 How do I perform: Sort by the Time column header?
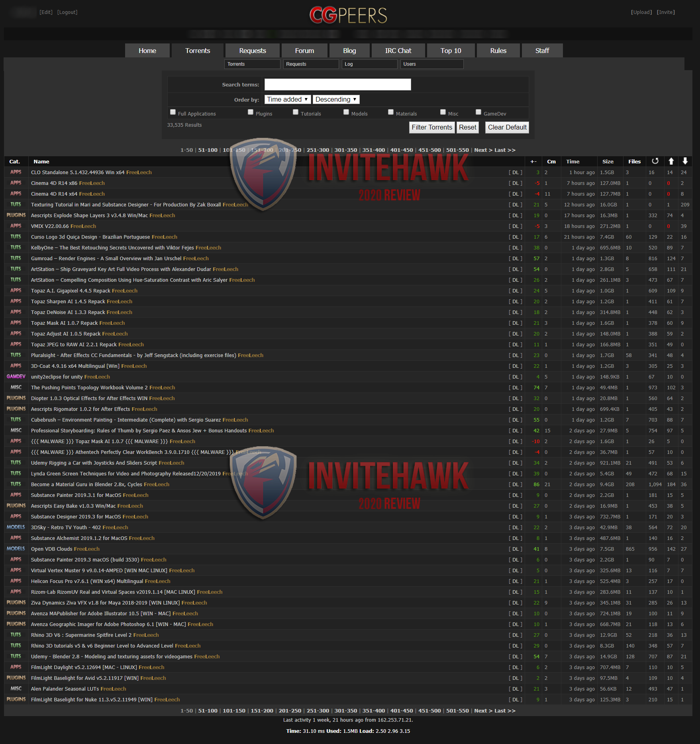pyautogui.click(x=573, y=161)
